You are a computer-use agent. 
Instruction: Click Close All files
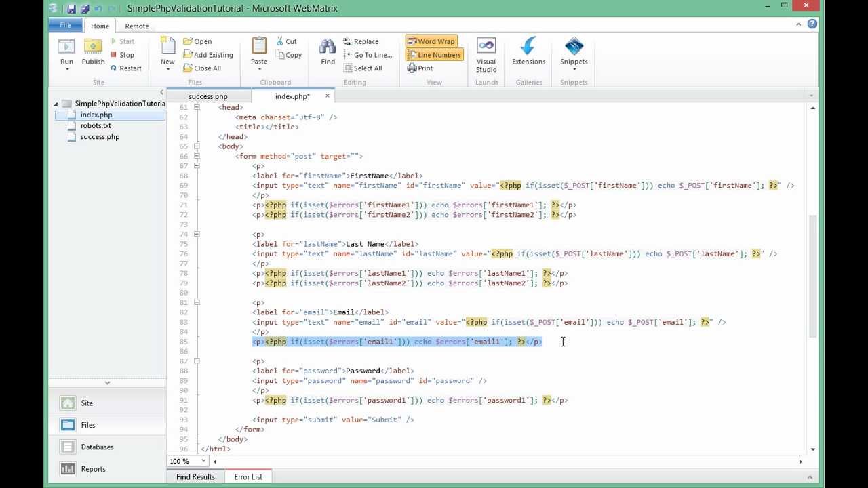tap(202, 68)
